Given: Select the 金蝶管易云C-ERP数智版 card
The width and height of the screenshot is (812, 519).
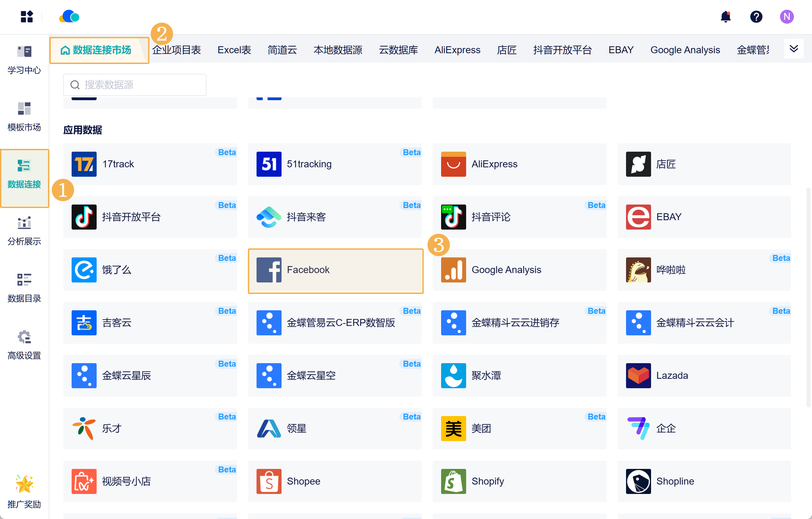Looking at the screenshot, I should point(335,323).
